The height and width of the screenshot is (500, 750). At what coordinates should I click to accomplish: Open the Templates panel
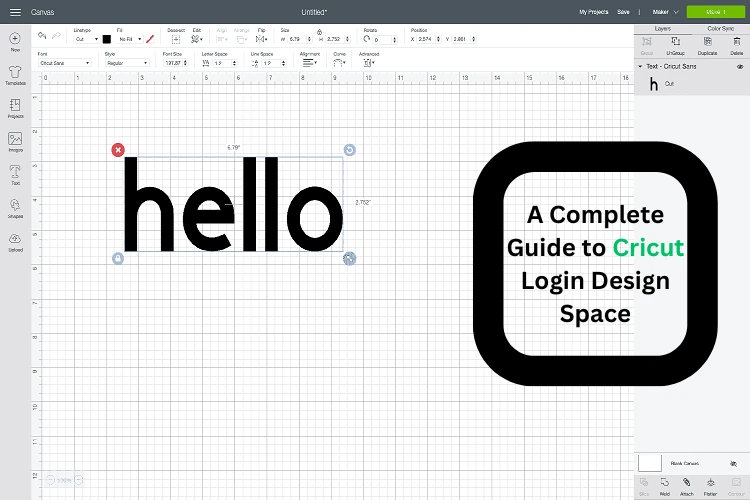click(x=15, y=72)
